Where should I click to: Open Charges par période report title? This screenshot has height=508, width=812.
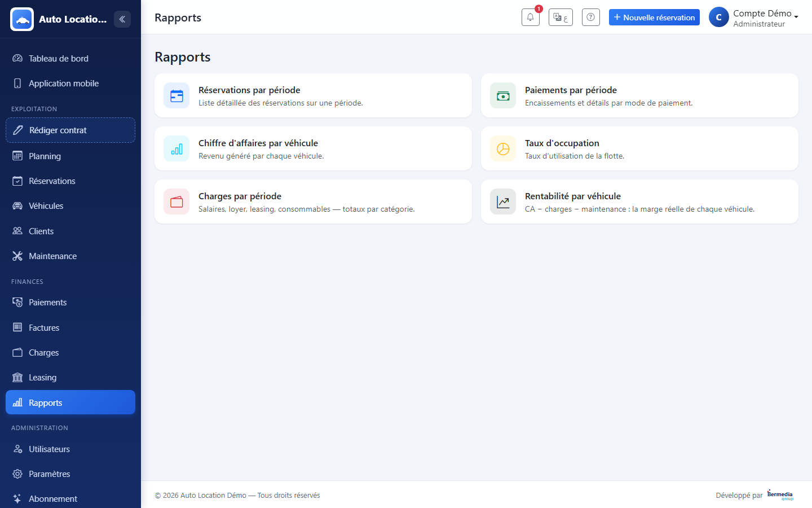(x=240, y=196)
